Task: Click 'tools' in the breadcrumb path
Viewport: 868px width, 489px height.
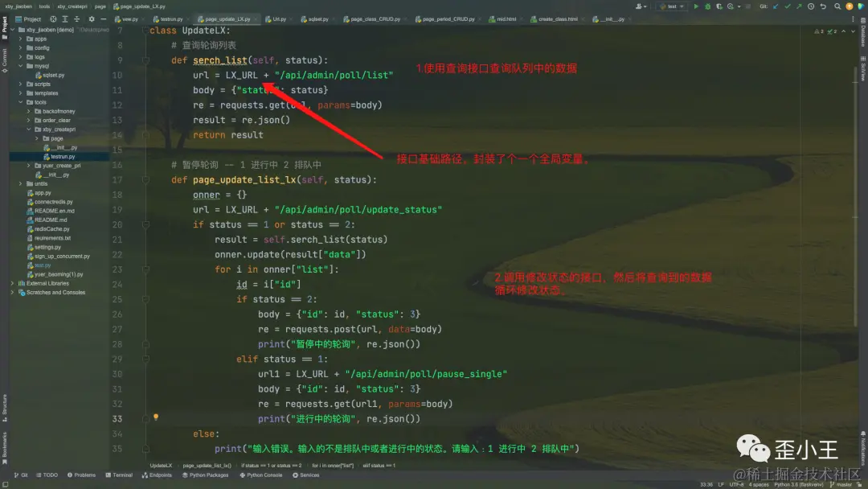Action: (x=44, y=6)
